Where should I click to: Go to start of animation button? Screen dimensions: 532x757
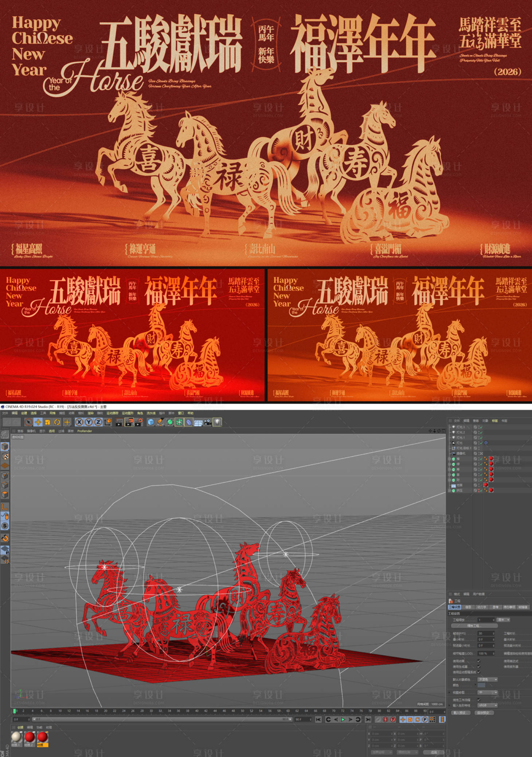[318, 719]
